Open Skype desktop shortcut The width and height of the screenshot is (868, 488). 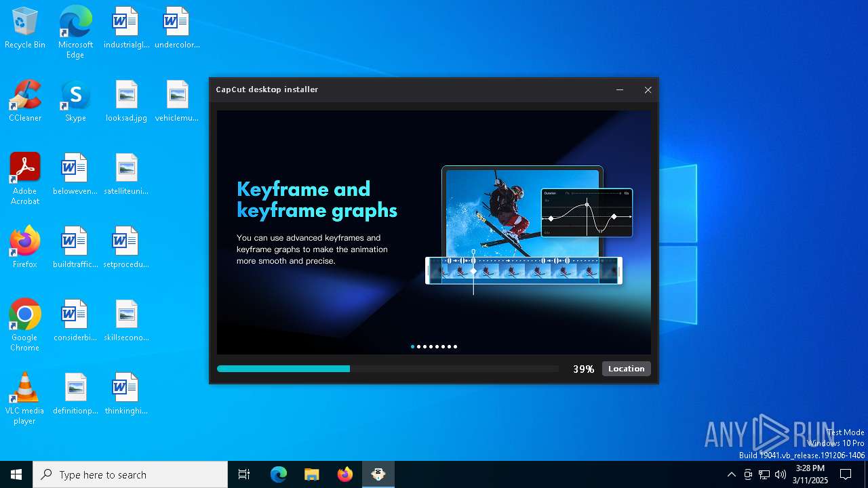coord(75,102)
